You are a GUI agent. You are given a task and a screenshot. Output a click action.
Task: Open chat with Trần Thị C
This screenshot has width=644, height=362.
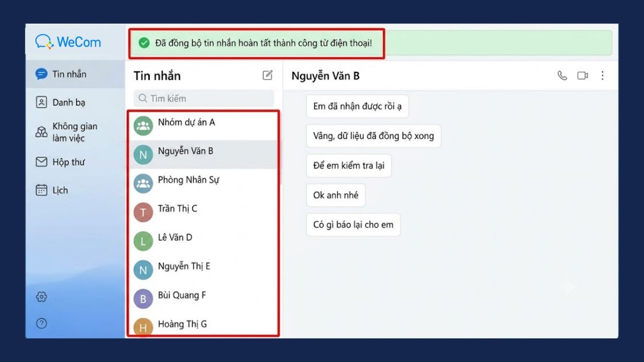[x=203, y=212]
